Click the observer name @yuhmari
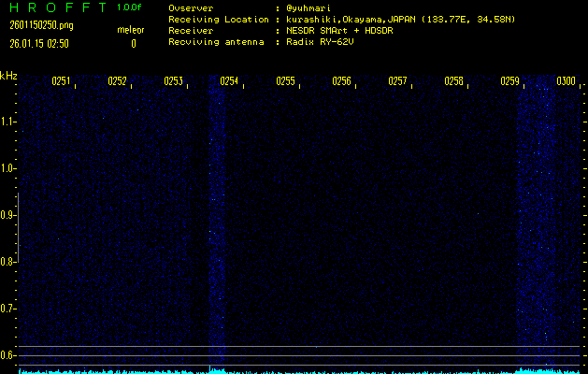Image resolution: width=588 pixels, height=374 pixels. pos(308,8)
